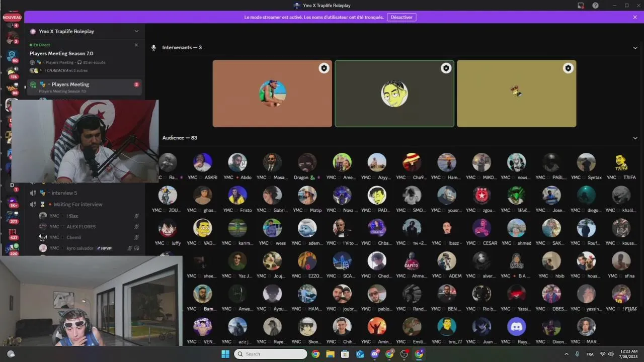The height and width of the screenshot is (362, 644).
Task: Select user Chemli in waiting channel
Action: (x=89, y=237)
